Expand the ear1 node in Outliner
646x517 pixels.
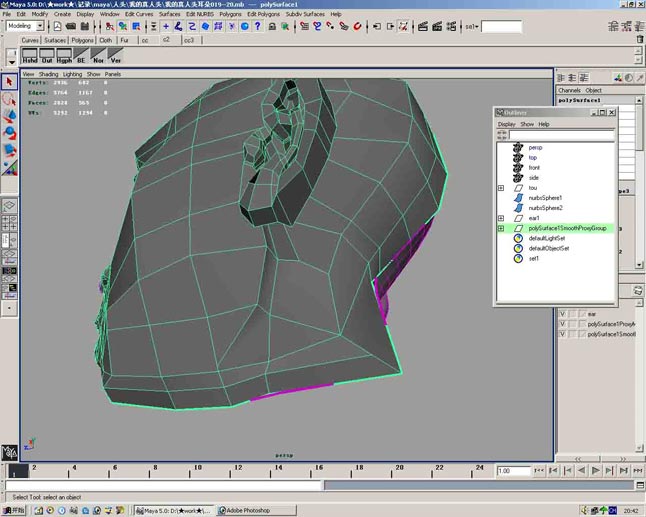(x=501, y=218)
